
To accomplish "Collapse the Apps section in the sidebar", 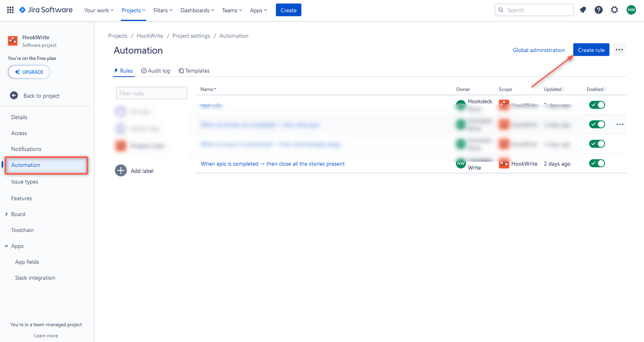I will (5, 245).
